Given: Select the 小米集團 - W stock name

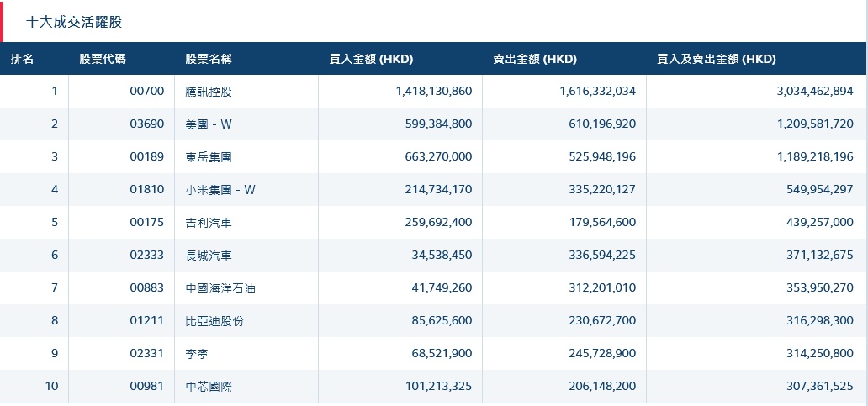Looking at the screenshot, I should 220,189.
